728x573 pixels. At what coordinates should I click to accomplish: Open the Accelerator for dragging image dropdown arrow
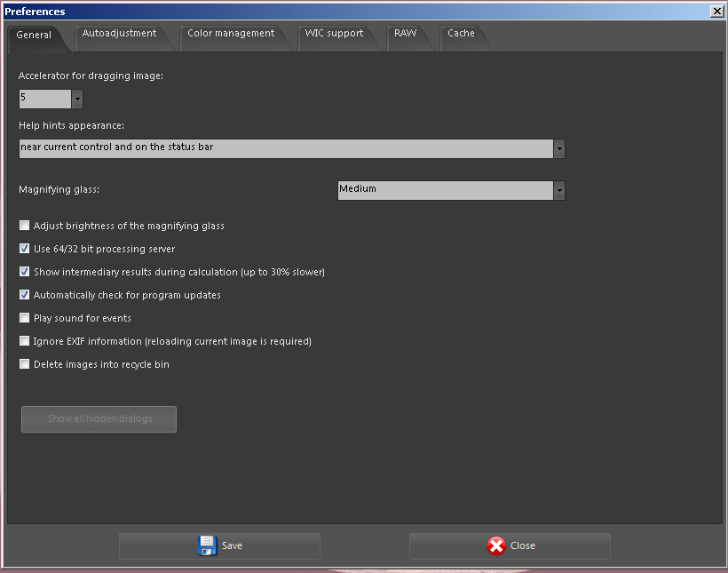[77, 99]
